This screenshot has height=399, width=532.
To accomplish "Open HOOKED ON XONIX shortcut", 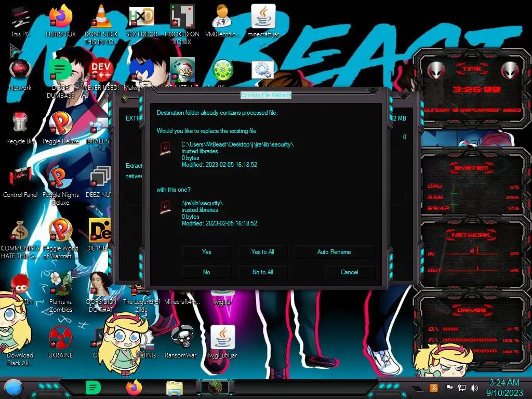I will (x=182, y=24).
